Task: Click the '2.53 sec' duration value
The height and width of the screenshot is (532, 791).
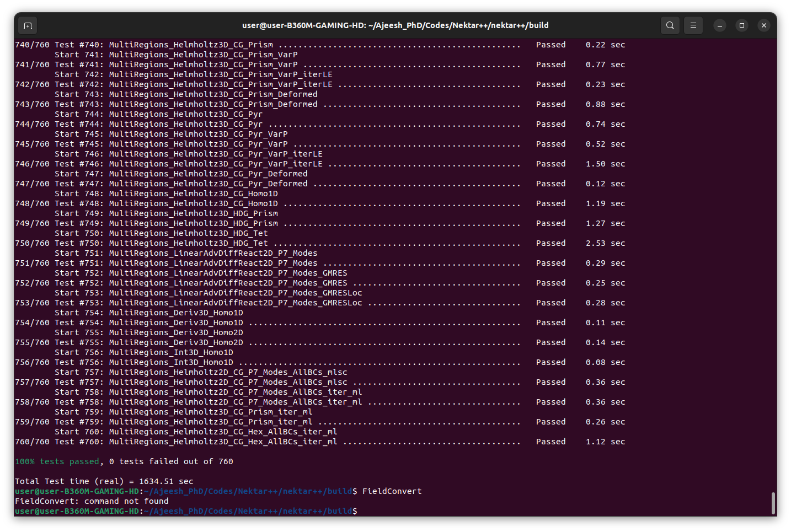Action: coord(605,243)
